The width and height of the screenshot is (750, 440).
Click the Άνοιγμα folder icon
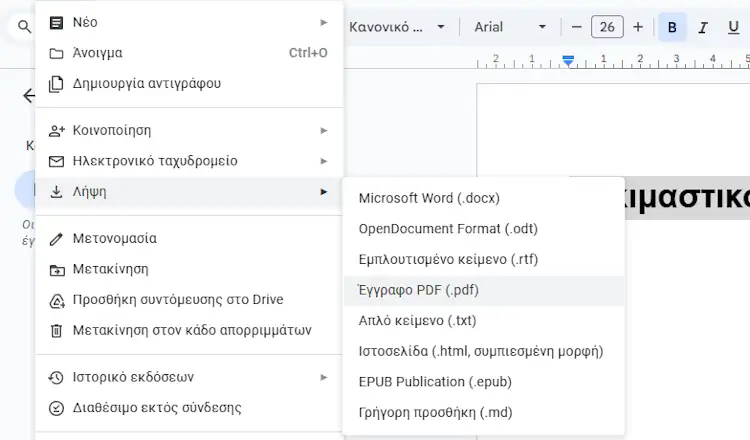point(56,53)
